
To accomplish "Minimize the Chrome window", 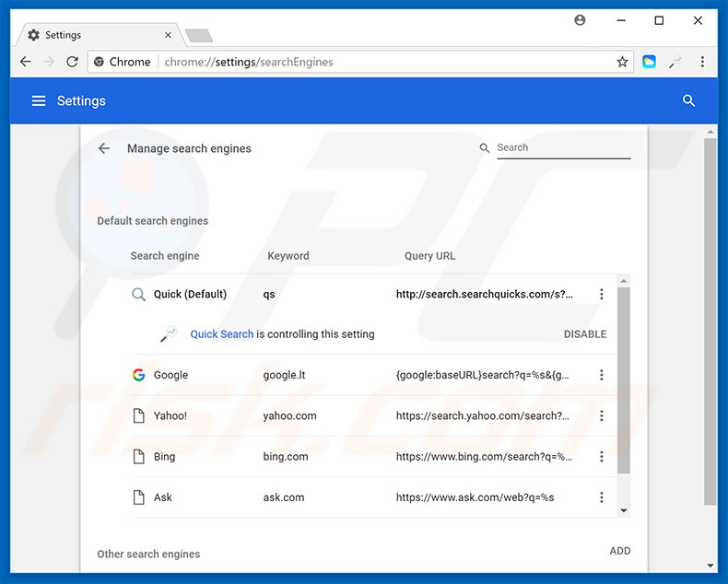I will click(x=621, y=20).
